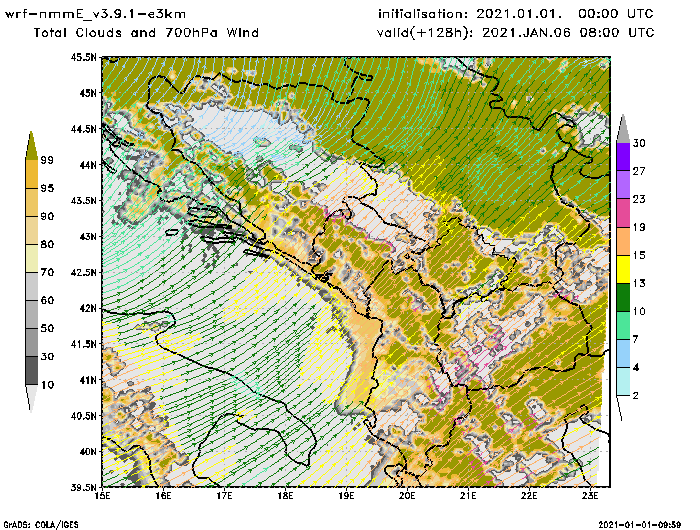Click the 21E longitude axis label
700x530 pixels.
468,496
